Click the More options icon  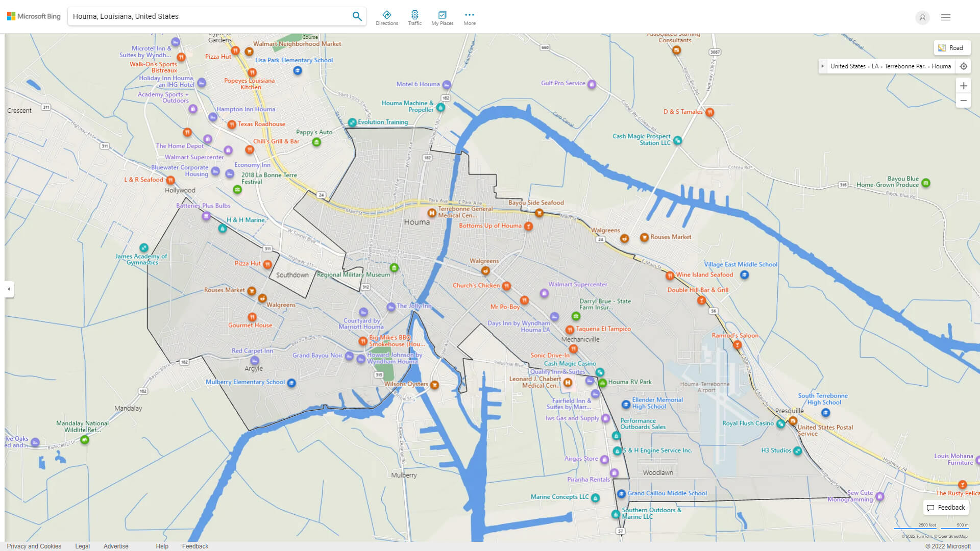[x=469, y=15]
